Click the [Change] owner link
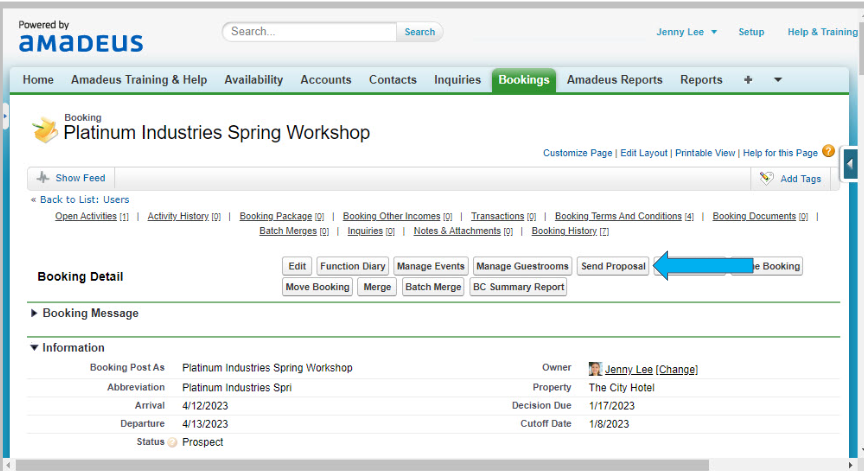Viewport: 864px width, 471px height. [x=677, y=369]
